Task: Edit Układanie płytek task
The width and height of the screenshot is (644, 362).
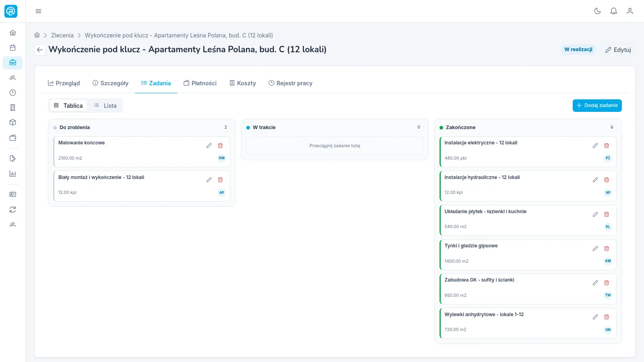Action: 595,214
